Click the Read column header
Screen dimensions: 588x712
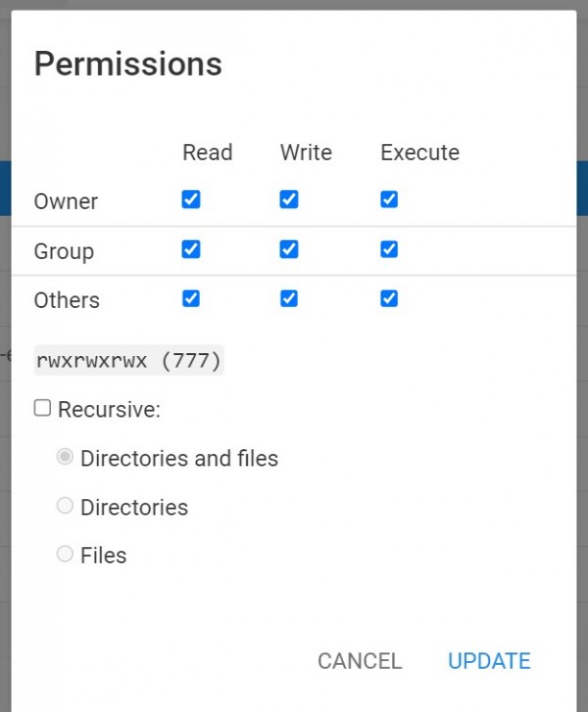208,153
